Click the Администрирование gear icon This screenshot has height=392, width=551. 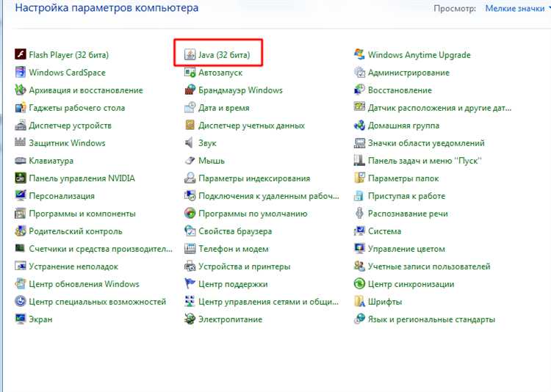tap(359, 72)
